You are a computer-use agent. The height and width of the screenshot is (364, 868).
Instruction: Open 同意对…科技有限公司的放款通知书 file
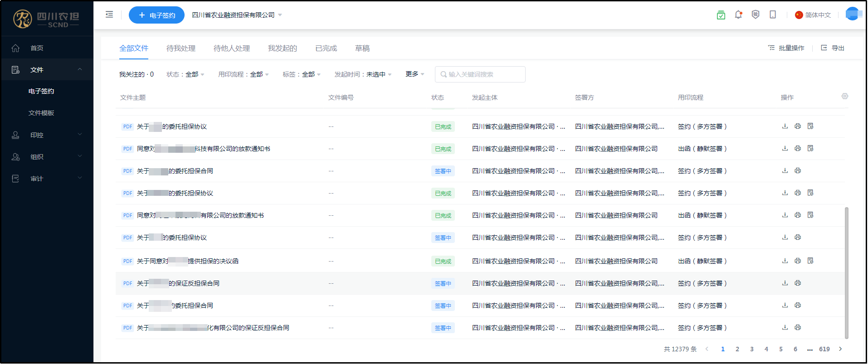coord(204,149)
